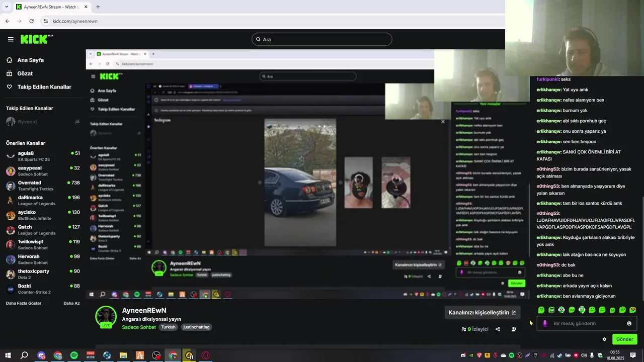Open the aguia8 recommended channel
644x362 pixels.
43,156
